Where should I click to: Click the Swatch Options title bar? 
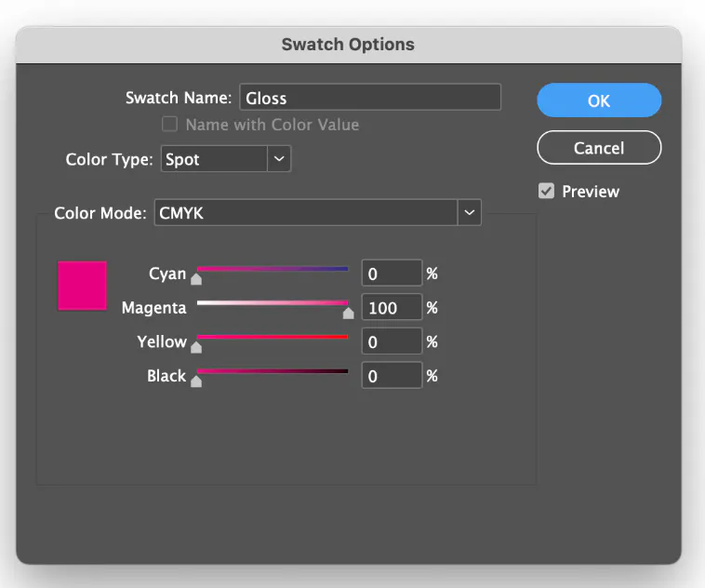click(348, 45)
